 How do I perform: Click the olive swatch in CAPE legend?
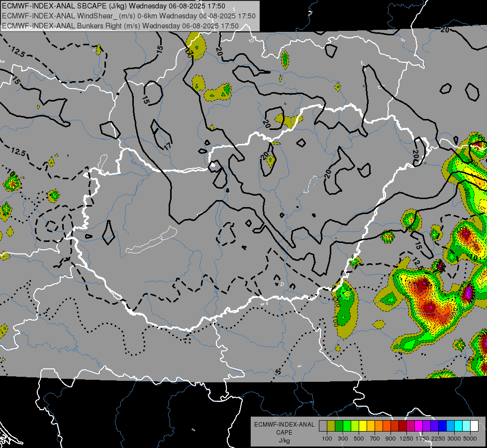[331, 426]
